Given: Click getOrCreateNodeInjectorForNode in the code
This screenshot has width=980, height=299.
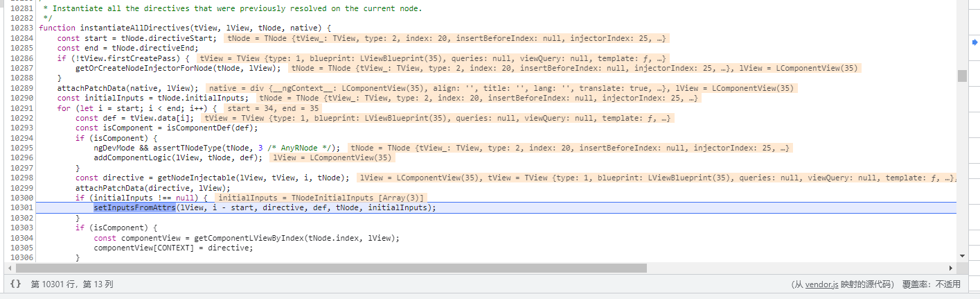Looking at the screenshot, I should tap(143, 68).
